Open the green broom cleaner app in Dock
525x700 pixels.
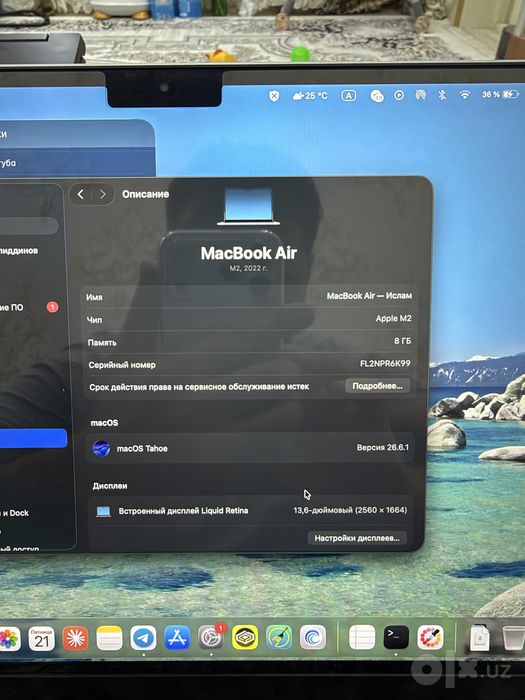pyautogui.click(x=279, y=637)
